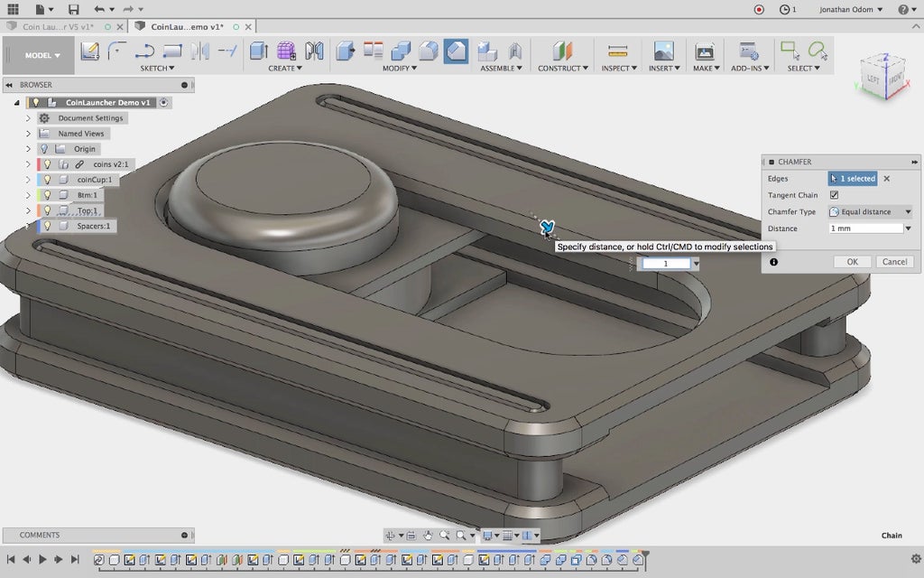The width and height of the screenshot is (924, 578).
Task: Open the File menu dropdown
Action: coord(44,9)
